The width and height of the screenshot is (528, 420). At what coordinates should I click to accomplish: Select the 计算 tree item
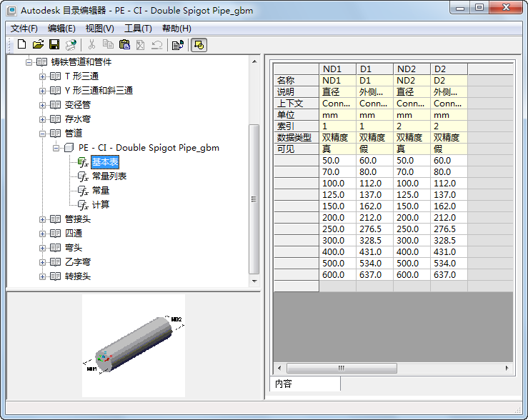[101, 205]
